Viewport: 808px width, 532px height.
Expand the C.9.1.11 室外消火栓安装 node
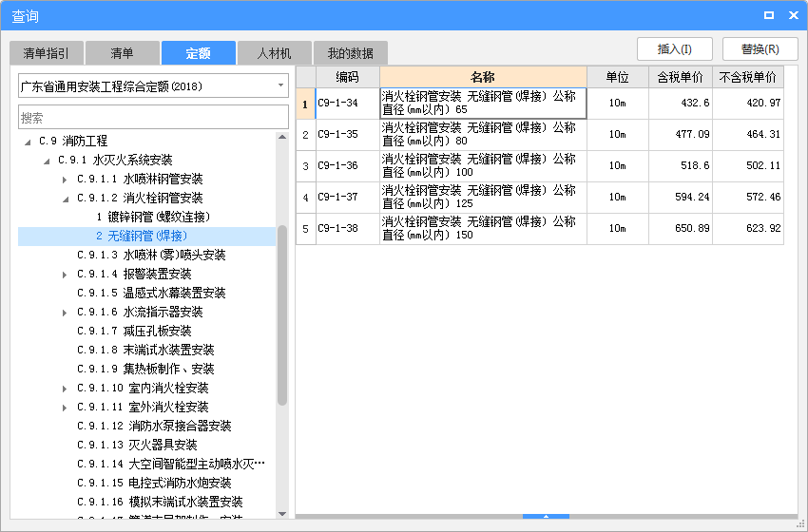(65, 408)
